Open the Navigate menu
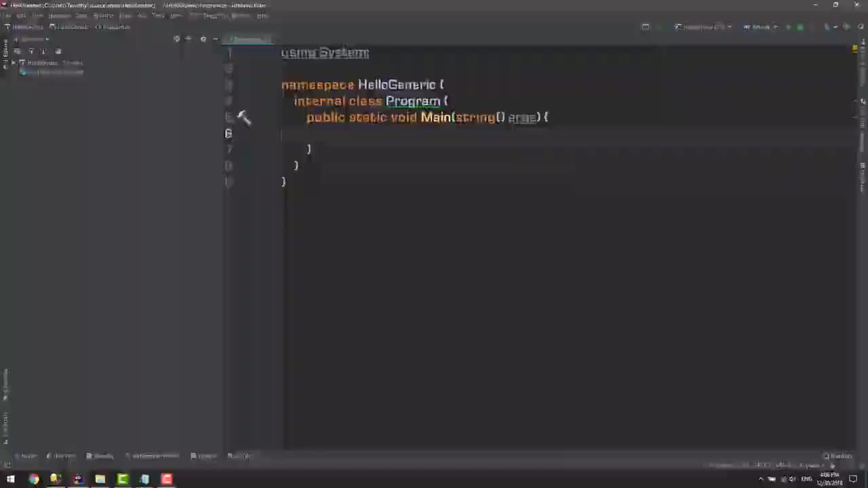This screenshot has width=868, height=488. pos(59,16)
